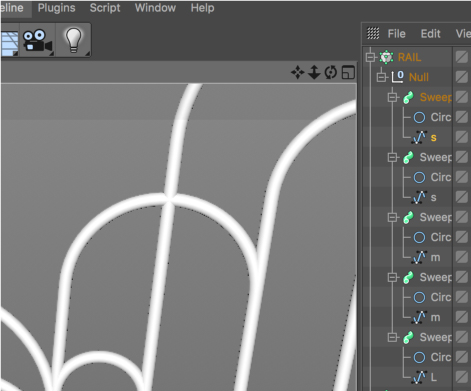Click the orange Sweep's green icon

(408, 97)
